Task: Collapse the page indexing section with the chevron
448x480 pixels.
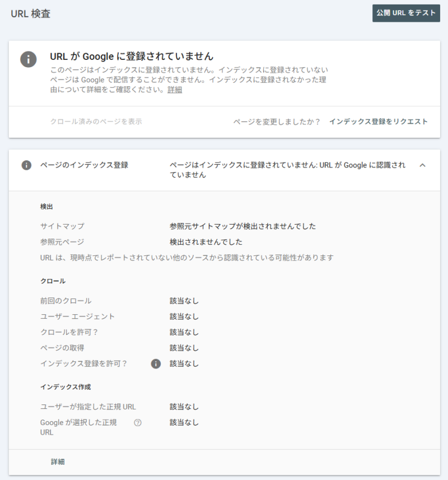Action: coord(422,165)
